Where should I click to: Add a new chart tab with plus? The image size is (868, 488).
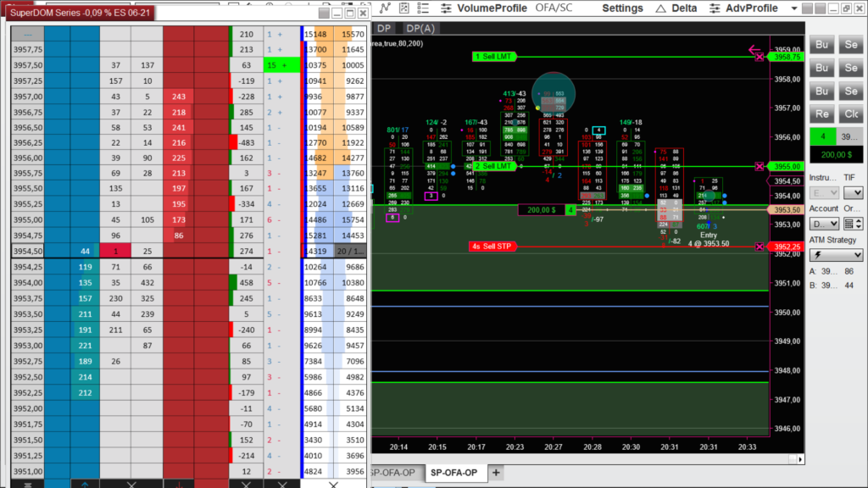click(x=496, y=473)
